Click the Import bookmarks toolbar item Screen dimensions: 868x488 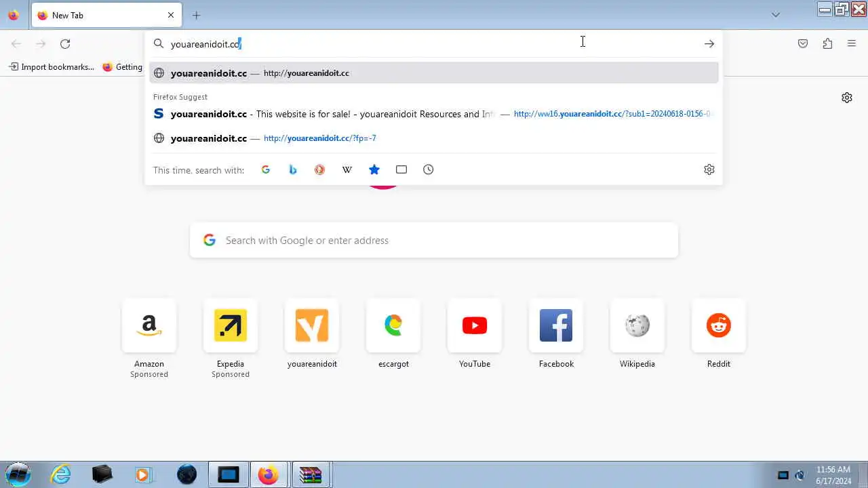tap(52, 67)
